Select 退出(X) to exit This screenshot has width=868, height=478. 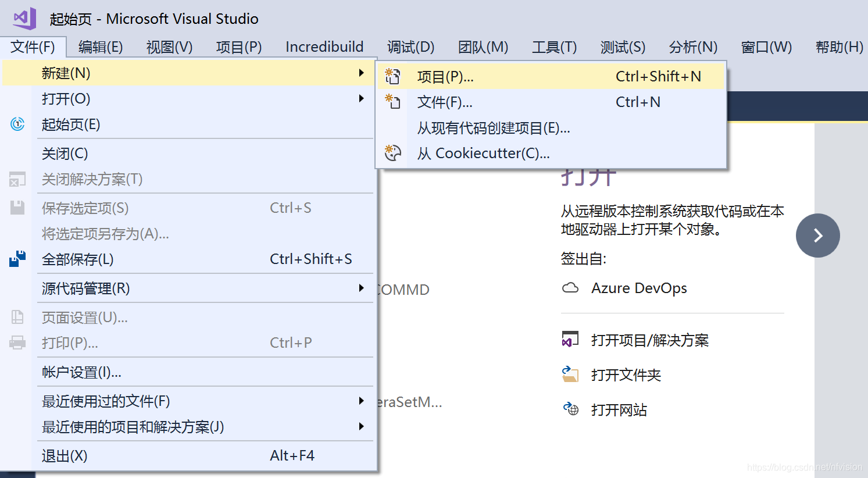188,455
